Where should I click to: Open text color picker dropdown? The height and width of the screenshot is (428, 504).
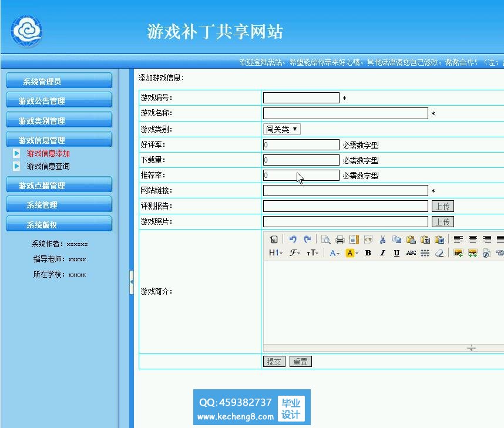point(335,253)
